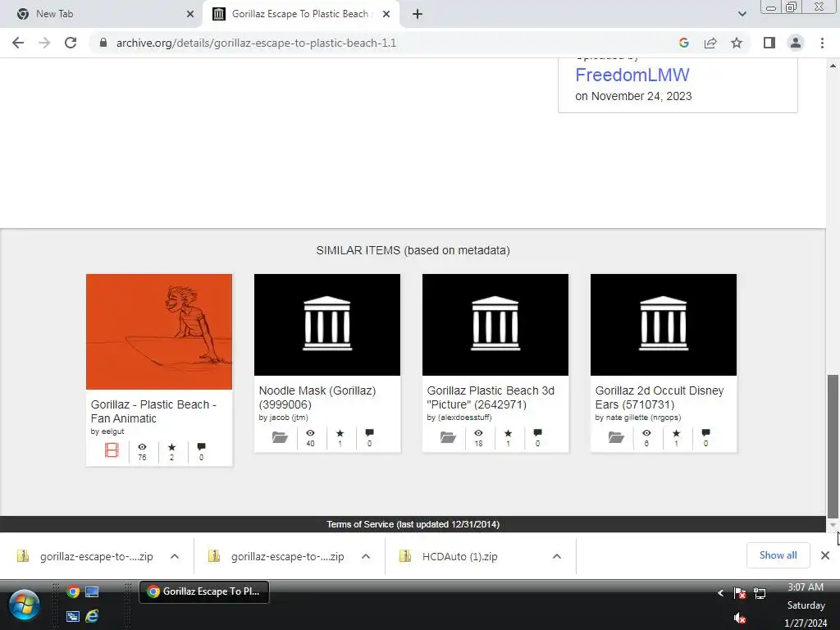Click Gorillaz Escape To Pl... taskbar button
The height and width of the screenshot is (630, 840).
pyautogui.click(x=204, y=591)
